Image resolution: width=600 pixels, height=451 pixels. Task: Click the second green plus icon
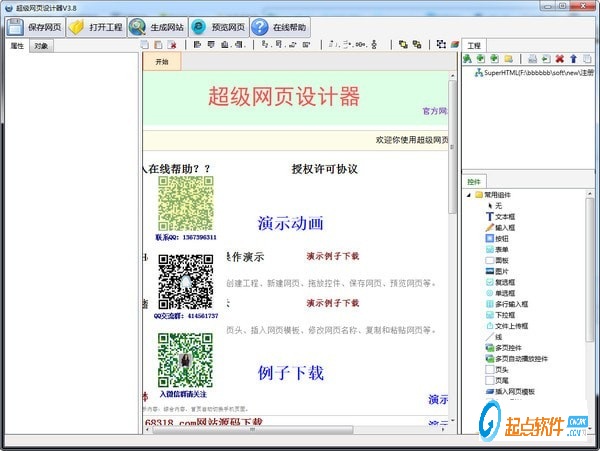point(494,59)
